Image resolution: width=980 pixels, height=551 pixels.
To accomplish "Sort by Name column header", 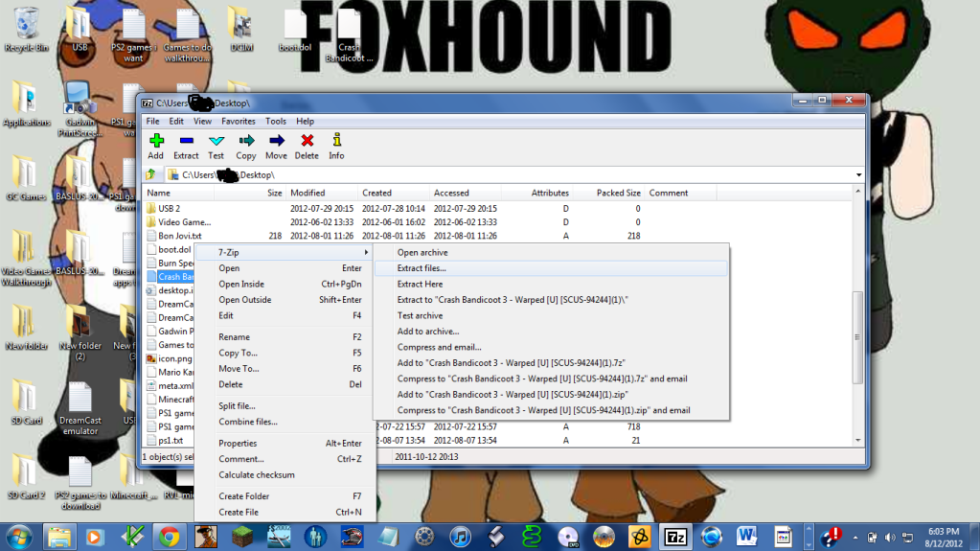I will [x=179, y=194].
